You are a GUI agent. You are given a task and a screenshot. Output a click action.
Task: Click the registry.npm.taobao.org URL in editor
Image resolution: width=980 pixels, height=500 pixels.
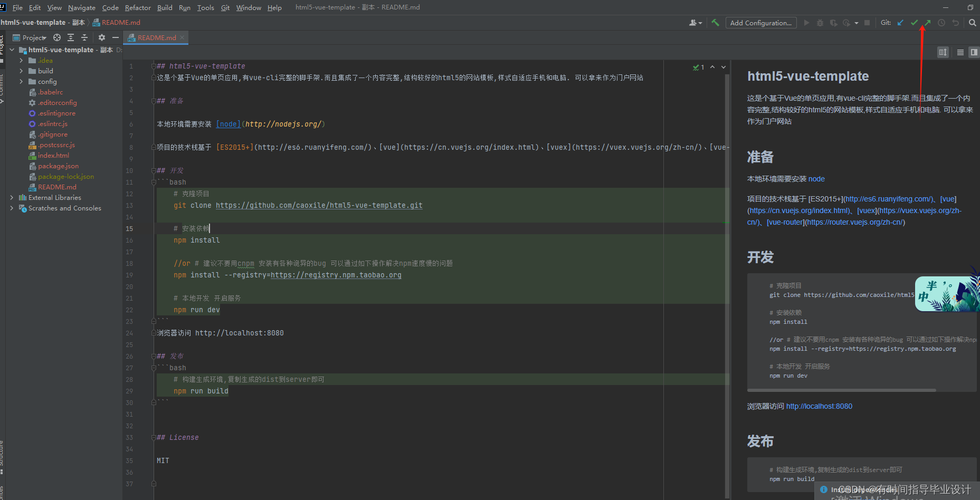coord(336,275)
